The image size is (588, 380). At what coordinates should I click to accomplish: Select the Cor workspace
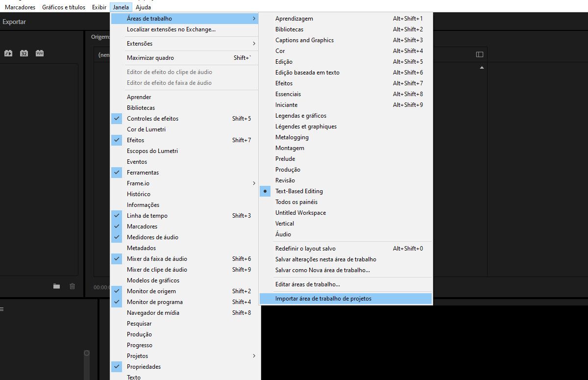(346, 51)
